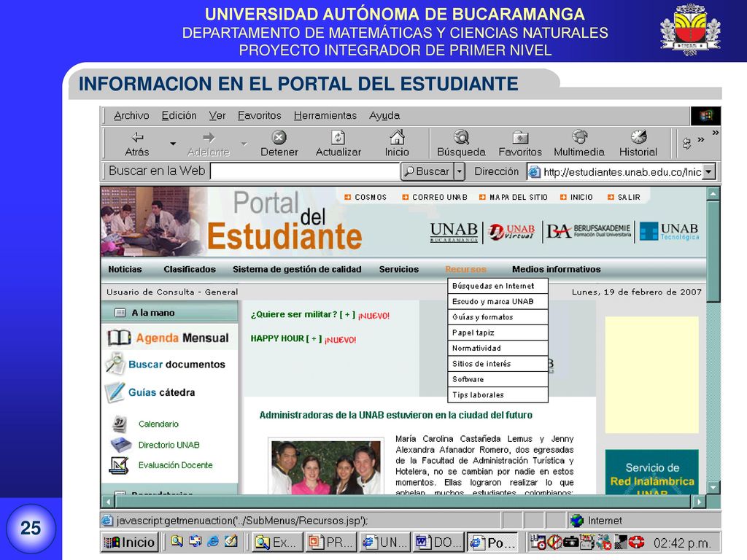Select Búsquedas en Internet from Recursos menu
The width and height of the screenshot is (747, 560).
click(498, 286)
